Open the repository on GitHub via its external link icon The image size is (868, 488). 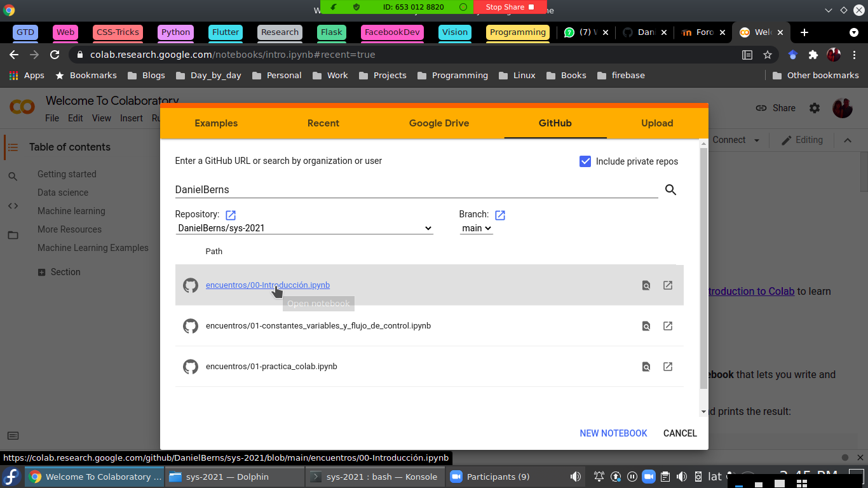231,215
